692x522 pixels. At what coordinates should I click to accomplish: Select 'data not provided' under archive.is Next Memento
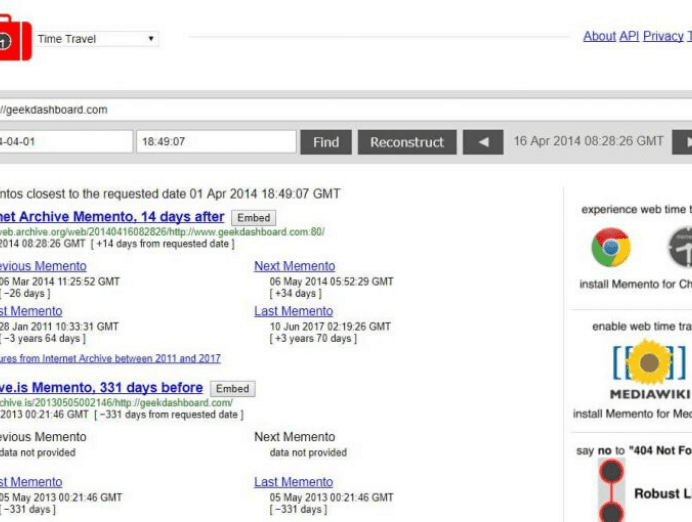tap(308, 452)
